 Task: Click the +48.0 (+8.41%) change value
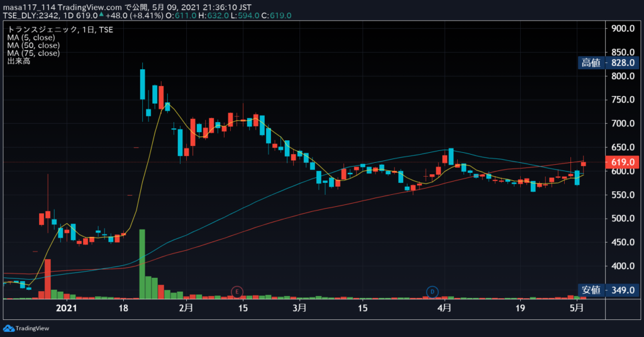click(x=135, y=16)
